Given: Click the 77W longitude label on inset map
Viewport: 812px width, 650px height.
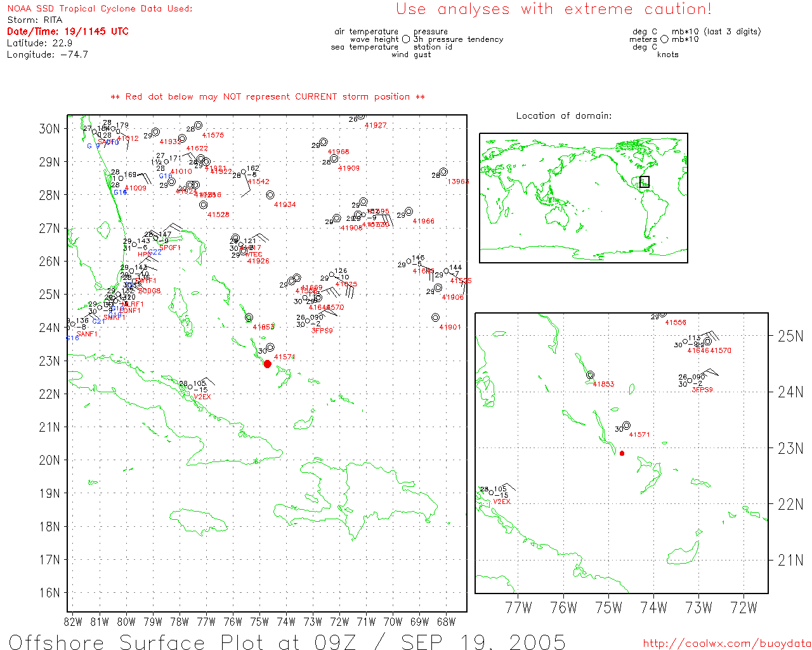Looking at the screenshot, I should point(518,607).
